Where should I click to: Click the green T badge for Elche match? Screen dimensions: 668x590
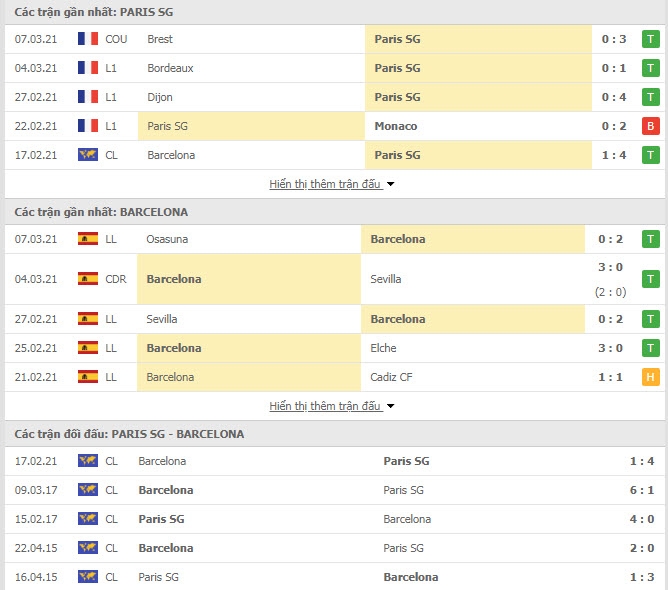click(x=651, y=348)
